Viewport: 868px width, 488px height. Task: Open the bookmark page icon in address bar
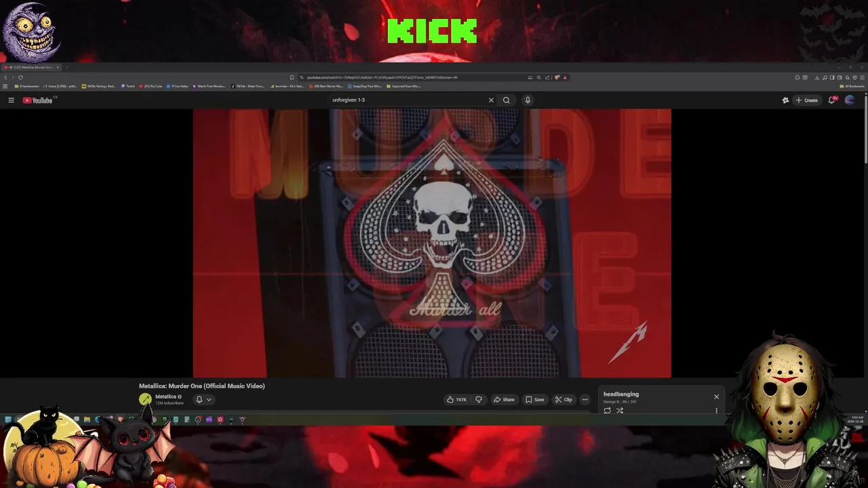[292, 77]
